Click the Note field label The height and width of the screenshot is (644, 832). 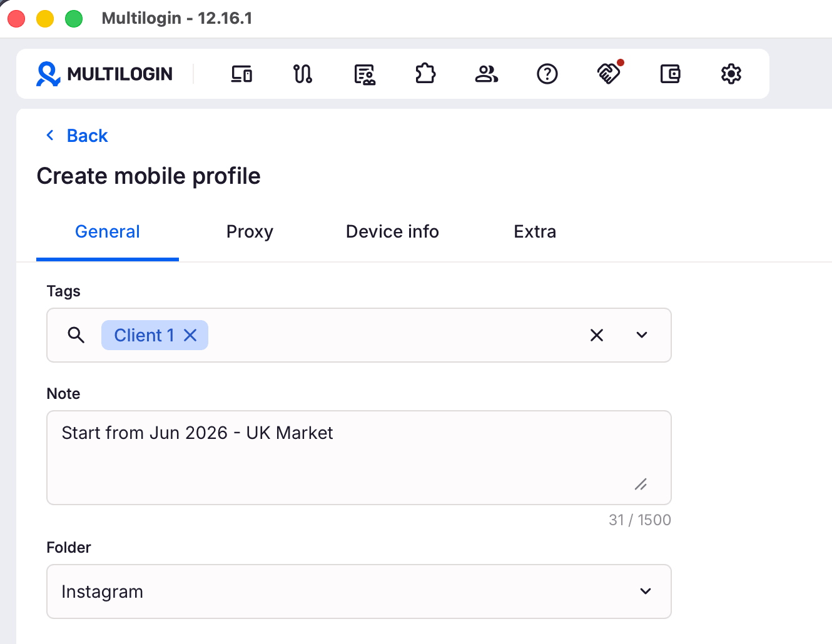click(64, 393)
